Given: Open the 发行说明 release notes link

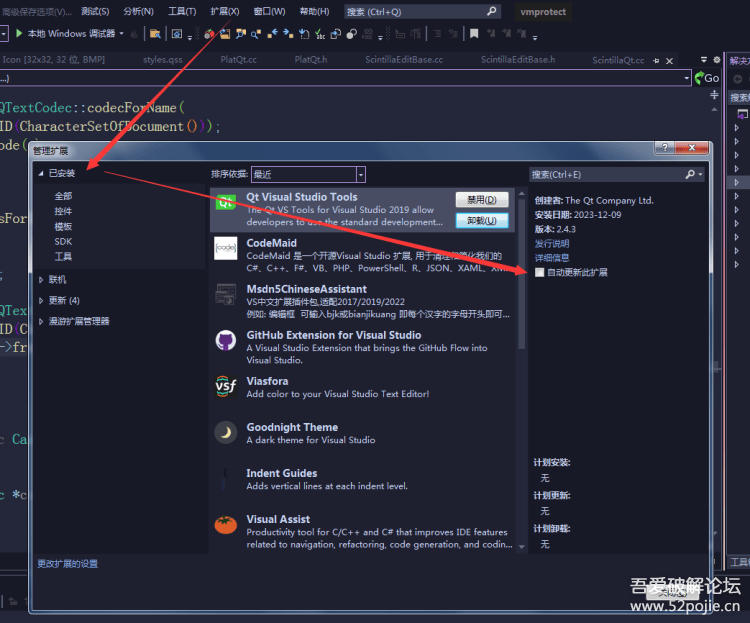Looking at the screenshot, I should tap(552, 244).
